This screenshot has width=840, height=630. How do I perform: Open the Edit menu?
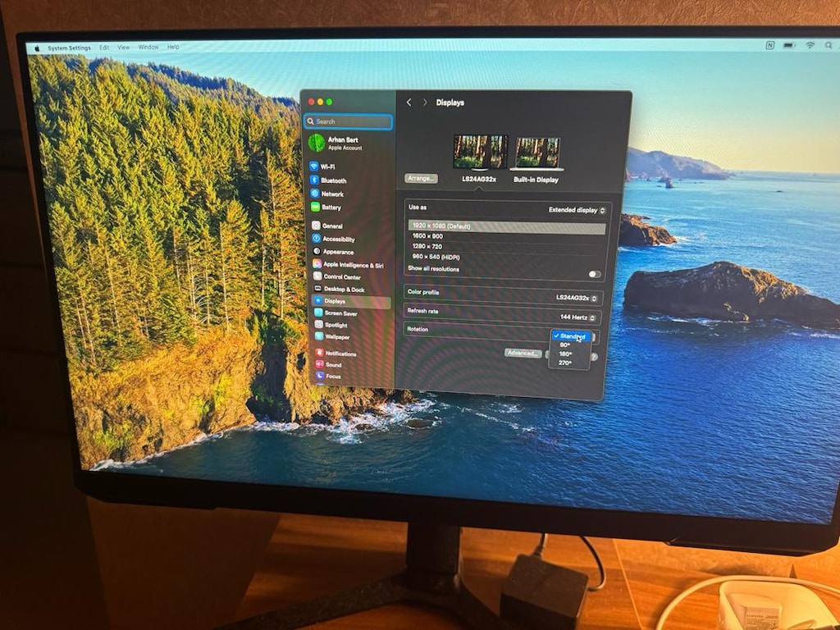[x=104, y=48]
